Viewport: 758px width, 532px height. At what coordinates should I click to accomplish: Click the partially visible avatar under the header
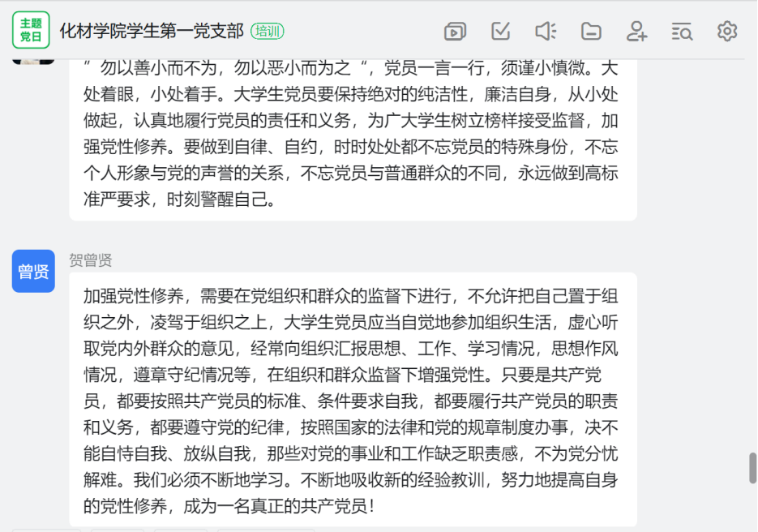coord(33,62)
